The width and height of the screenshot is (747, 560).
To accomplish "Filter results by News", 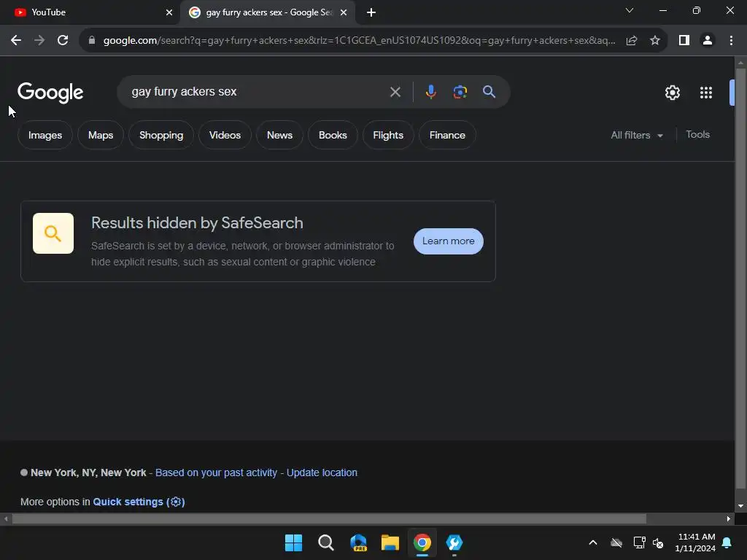I will pos(279,135).
